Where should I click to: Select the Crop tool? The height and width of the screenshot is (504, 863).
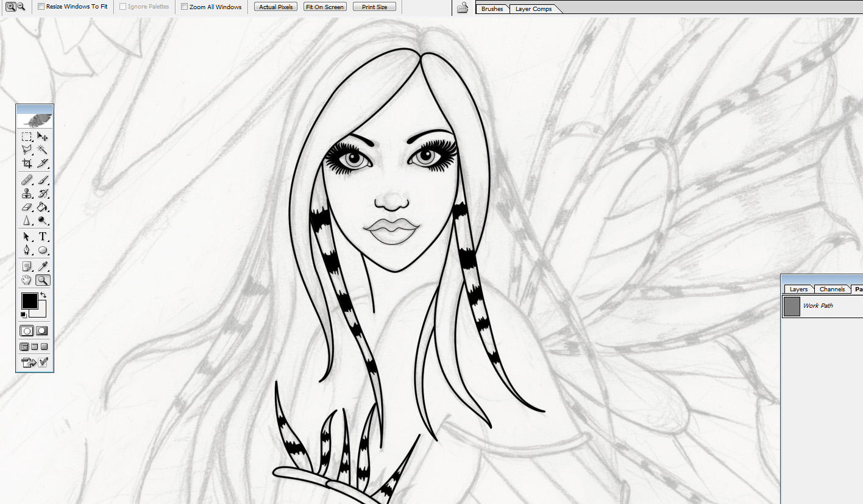27,163
